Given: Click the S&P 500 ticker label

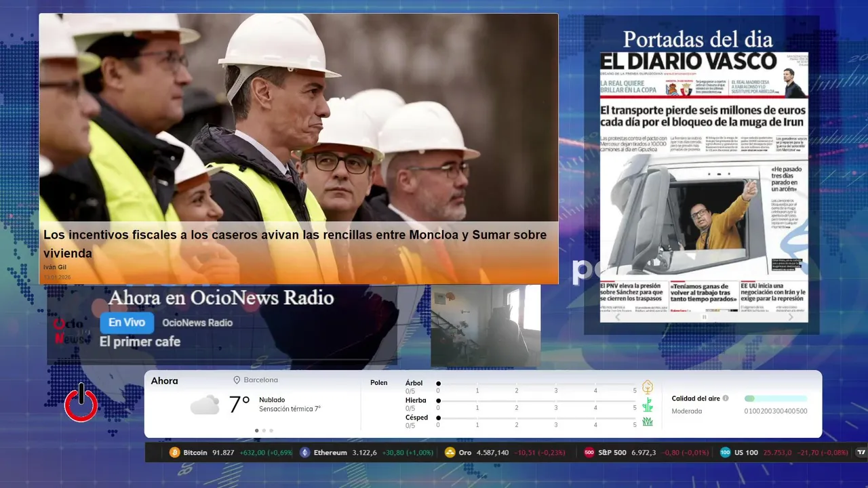Looking at the screenshot, I should click(x=612, y=453).
